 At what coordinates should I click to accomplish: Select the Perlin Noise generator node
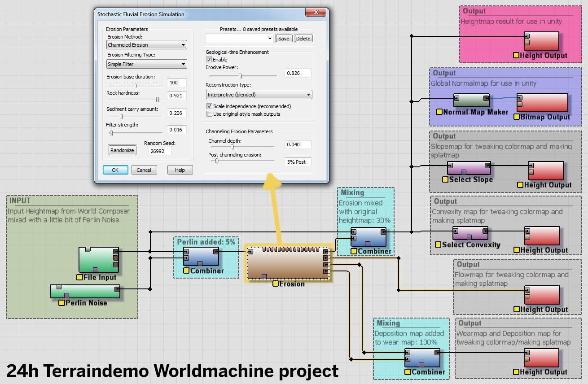point(85,291)
